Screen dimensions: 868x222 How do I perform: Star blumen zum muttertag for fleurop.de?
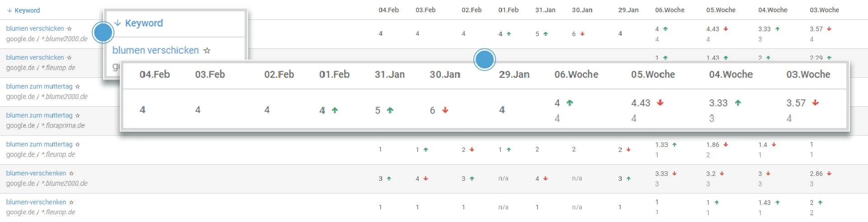click(78, 144)
